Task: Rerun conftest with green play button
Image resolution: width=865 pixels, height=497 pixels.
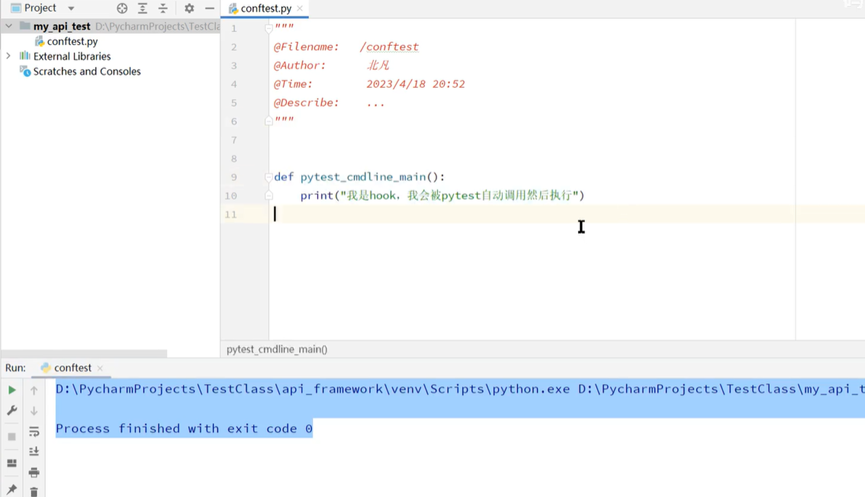Action: (12, 390)
